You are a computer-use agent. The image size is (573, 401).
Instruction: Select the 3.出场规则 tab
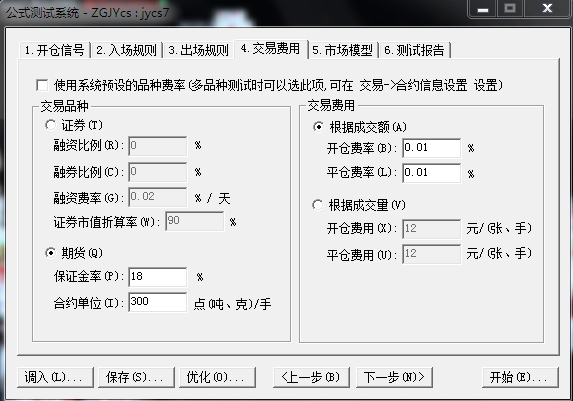(198, 50)
